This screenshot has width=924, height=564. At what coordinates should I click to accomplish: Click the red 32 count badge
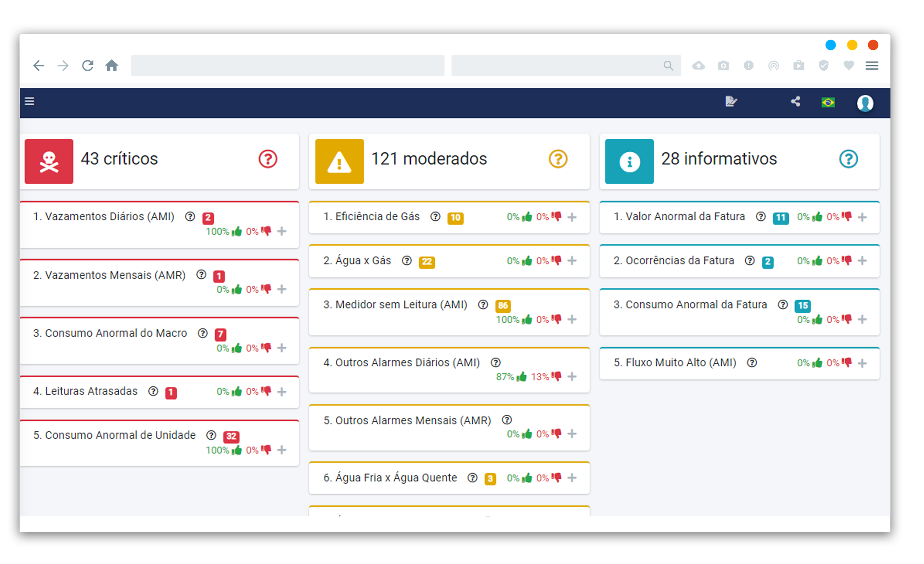point(231,437)
